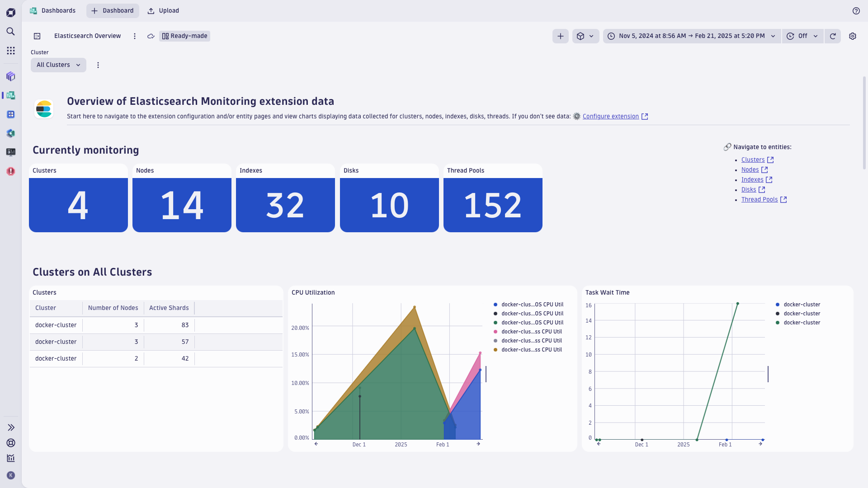
Task: Open the Dynatrace logo home icon
Action: (11, 13)
